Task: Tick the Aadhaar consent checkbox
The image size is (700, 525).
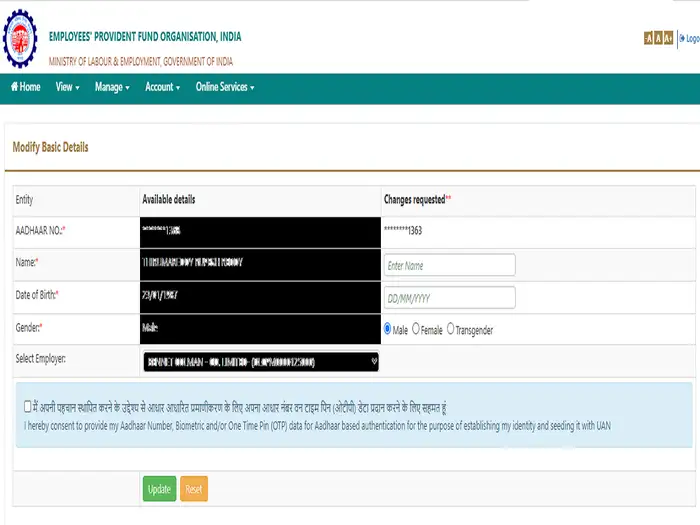Action: [28, 407]
